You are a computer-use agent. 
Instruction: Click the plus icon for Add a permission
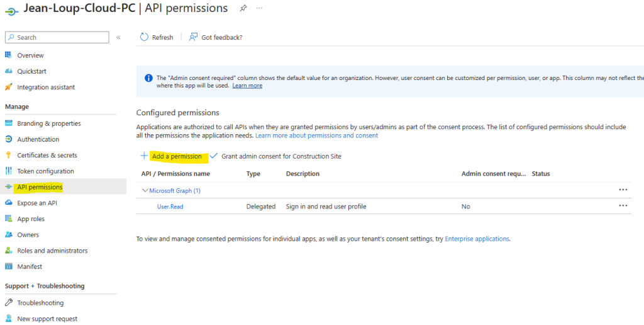[144, 156]
